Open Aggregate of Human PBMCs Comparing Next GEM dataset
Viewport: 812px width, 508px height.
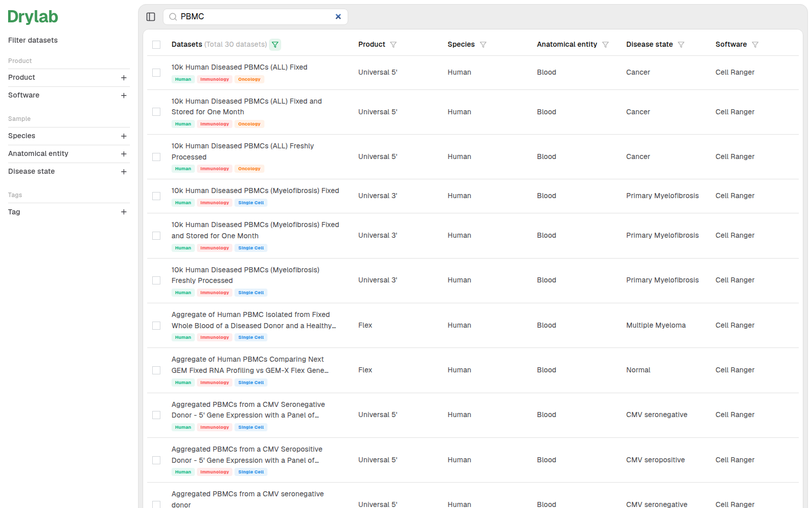[250, 365]
